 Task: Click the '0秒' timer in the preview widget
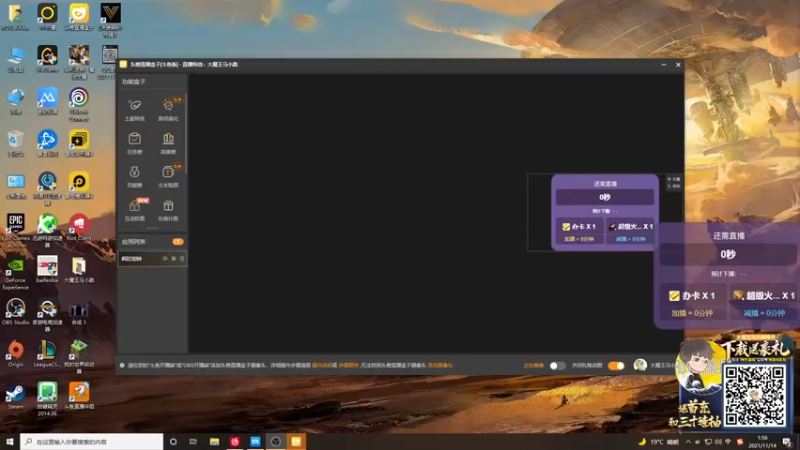(605, 197)
